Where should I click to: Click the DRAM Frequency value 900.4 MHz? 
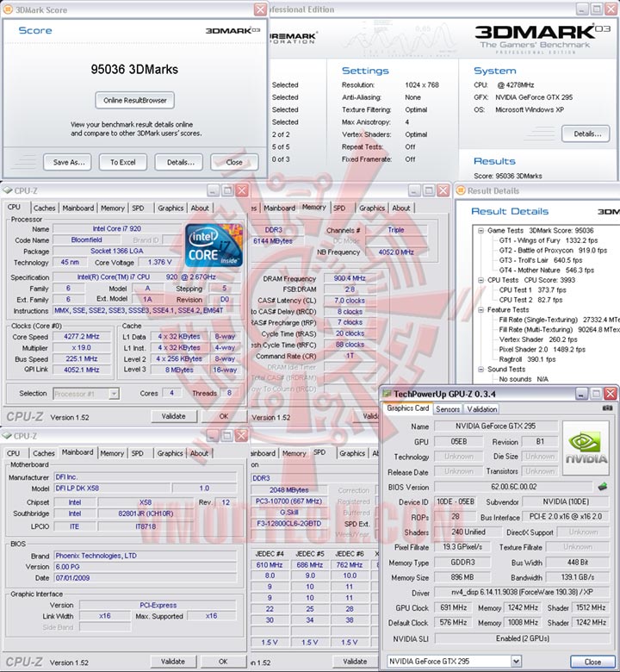pos(350,278)
